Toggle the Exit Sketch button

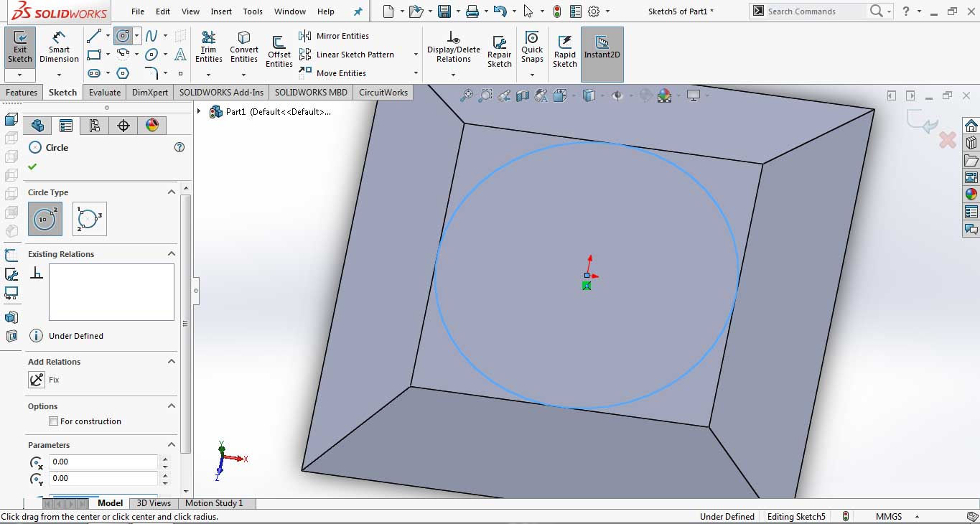tap(20, 47)
